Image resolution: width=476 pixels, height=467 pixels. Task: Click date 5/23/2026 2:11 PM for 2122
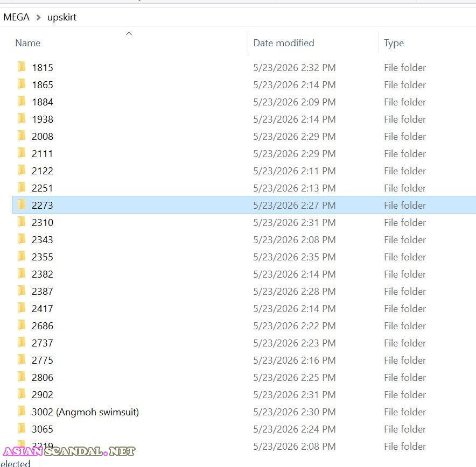coord(295,171)
